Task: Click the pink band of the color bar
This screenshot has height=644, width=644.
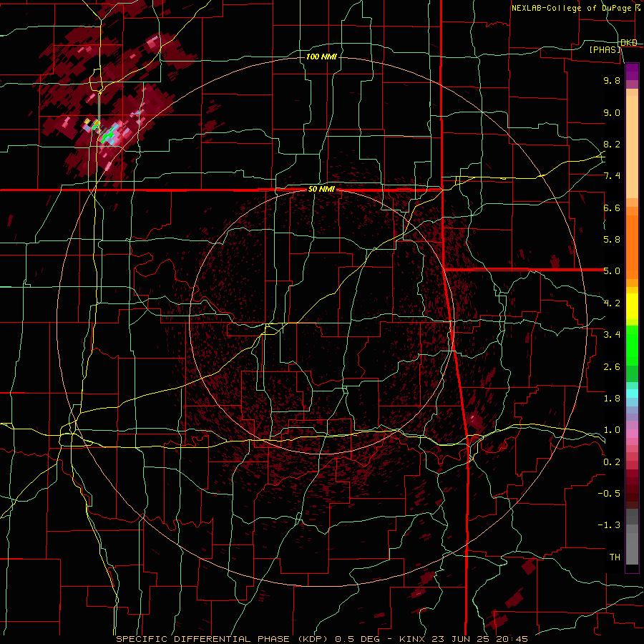Action: 632,434
